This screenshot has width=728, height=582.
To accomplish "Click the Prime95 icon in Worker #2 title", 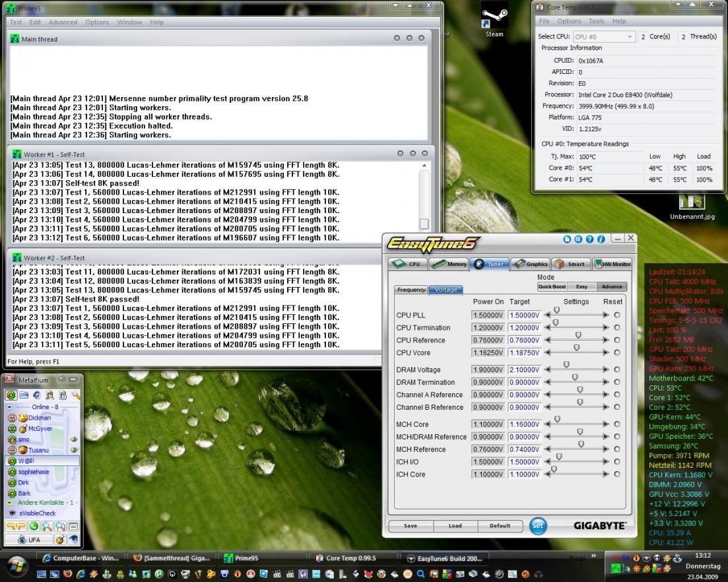I will (x=17, y=257).
